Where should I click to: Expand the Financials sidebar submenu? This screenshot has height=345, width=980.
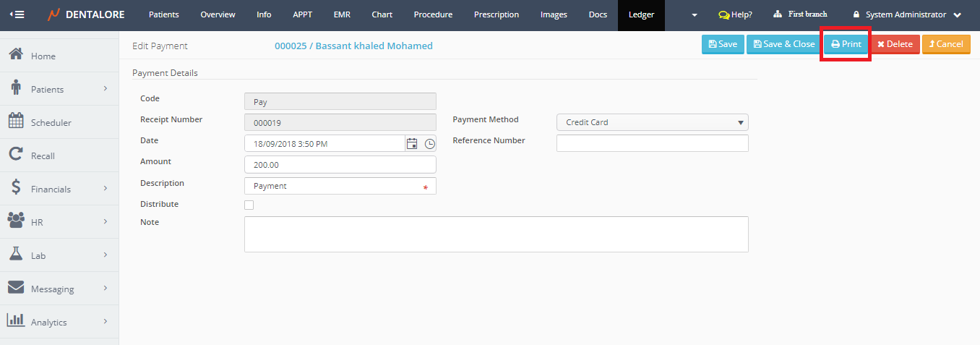(105, 189)
